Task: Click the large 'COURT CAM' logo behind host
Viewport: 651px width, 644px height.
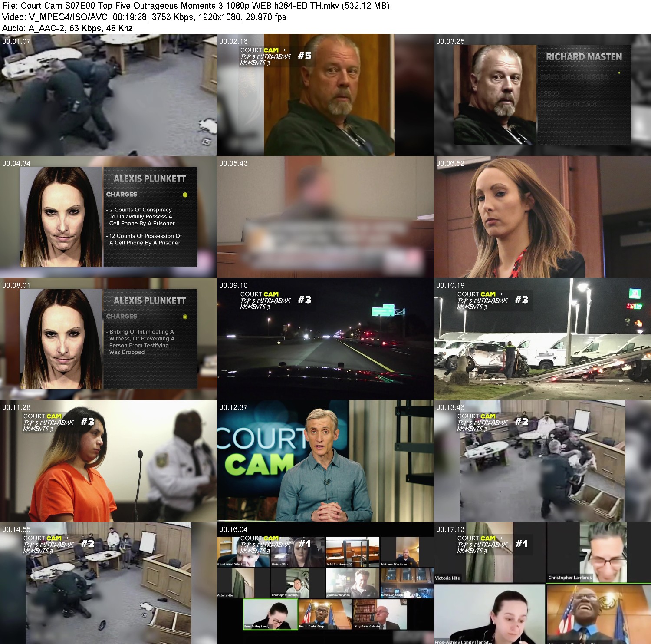Action: [x=260, y=452]
